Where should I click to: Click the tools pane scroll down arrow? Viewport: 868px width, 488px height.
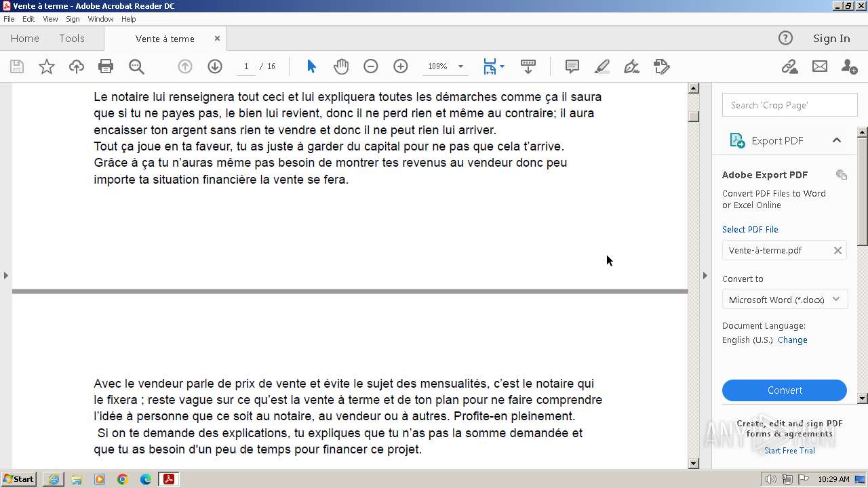point(863,399)
